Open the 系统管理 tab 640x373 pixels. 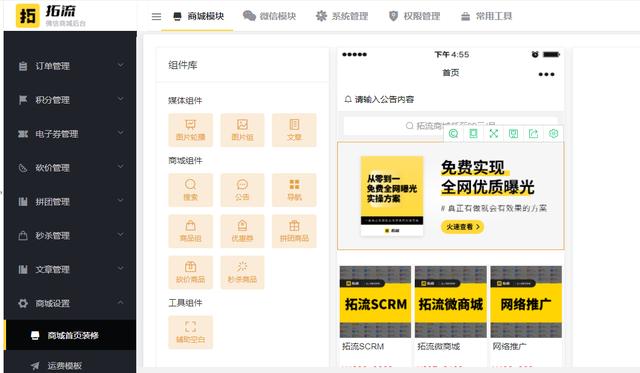pos(342,16)
